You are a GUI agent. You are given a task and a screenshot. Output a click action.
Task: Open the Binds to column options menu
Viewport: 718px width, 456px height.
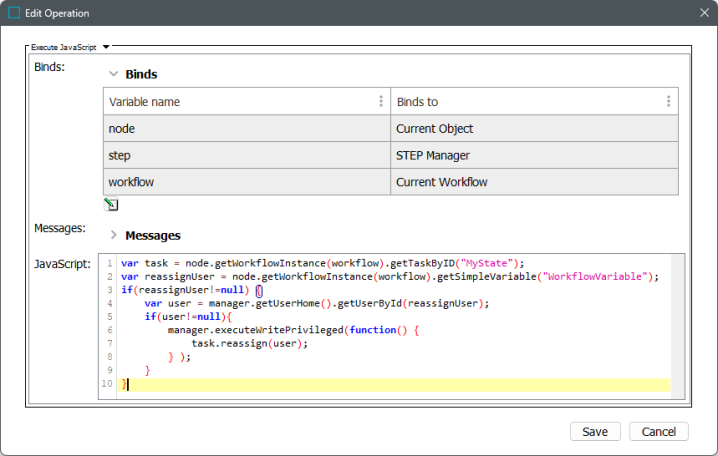tap(668, 102)
